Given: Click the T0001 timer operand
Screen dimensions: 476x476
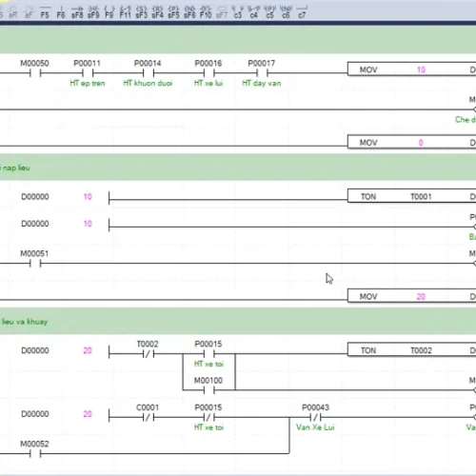Looking at the screenshot, I should tap(421, 197).
